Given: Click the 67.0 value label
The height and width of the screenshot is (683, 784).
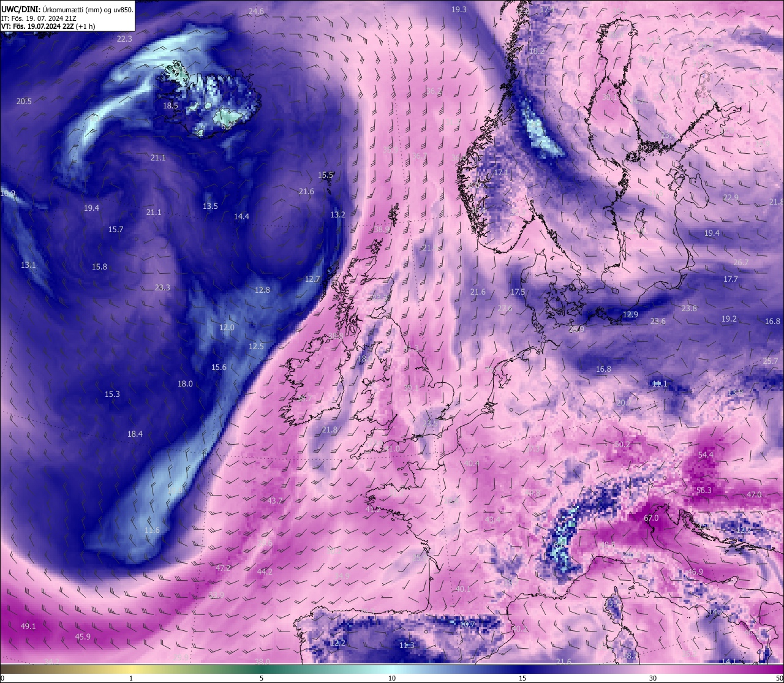Looking at the screenshot, I should point(650,518).
